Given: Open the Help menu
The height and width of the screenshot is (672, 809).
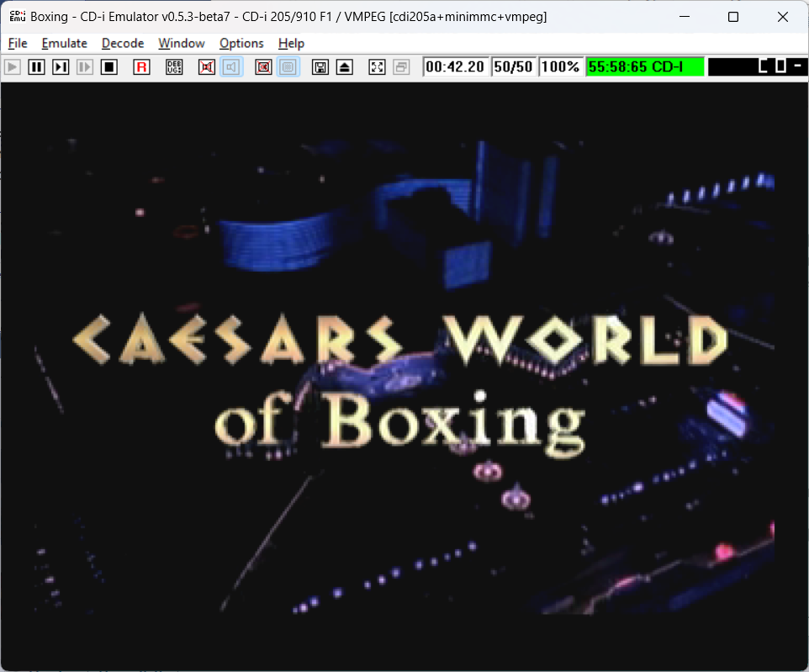Looking at the screenshot, I should pos(292,44).
